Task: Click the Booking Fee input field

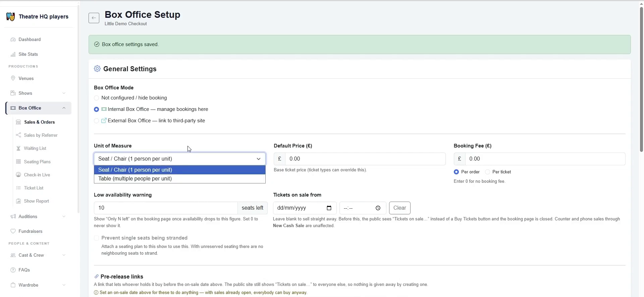Action: click(545, 159)
